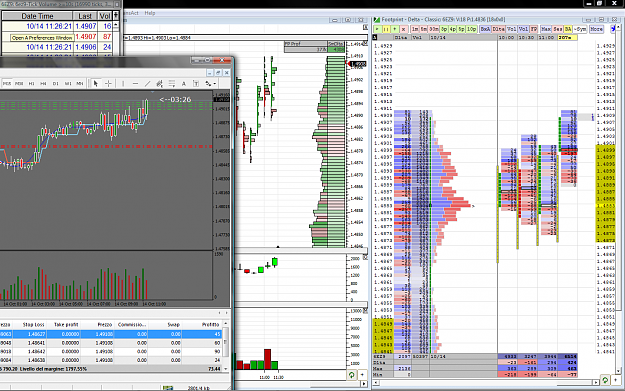Select the 4p setting in Footprint toolbar
Image resolution: width=625 pixels, height=391 pixels.
tap(453, 29)
